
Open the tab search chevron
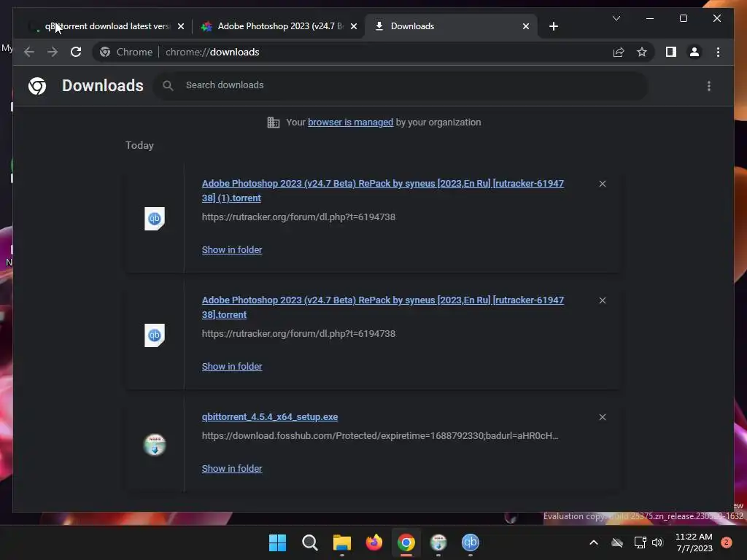(x=616, y=18)
